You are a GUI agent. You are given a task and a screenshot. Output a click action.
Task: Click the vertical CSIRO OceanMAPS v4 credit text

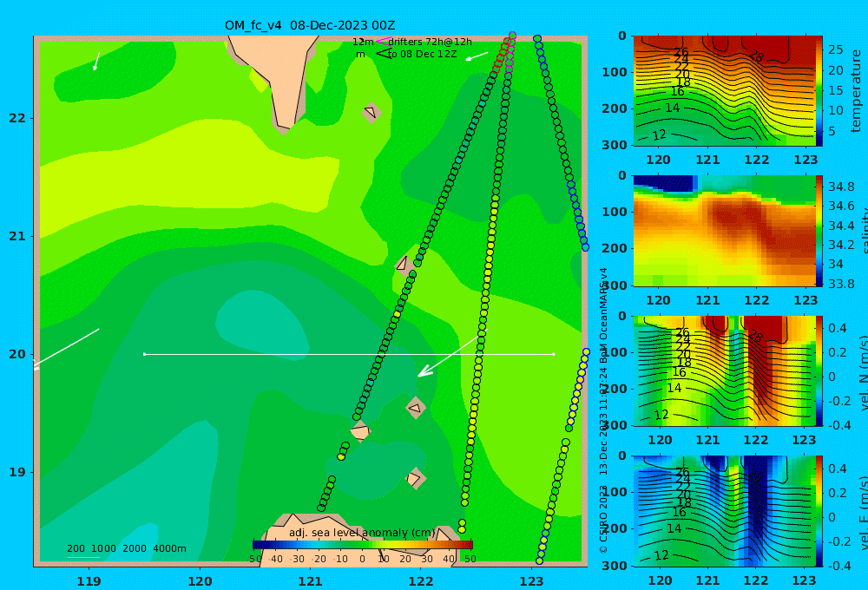603,410
